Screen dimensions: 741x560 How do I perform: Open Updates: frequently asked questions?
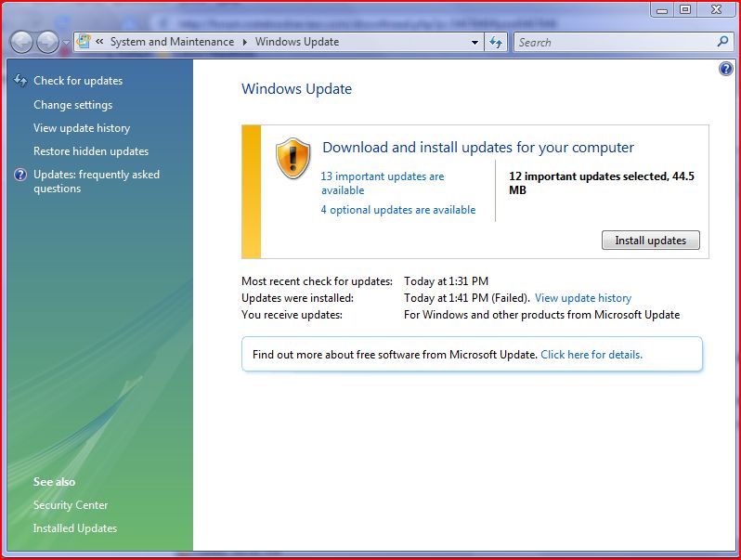click(x=97, y=181)
